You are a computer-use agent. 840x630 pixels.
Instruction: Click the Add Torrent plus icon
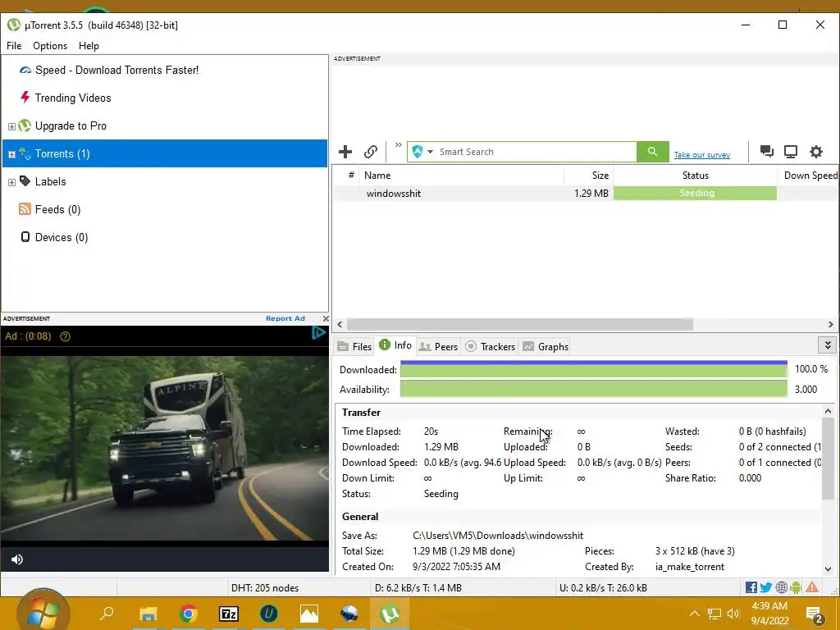[345, 152]
